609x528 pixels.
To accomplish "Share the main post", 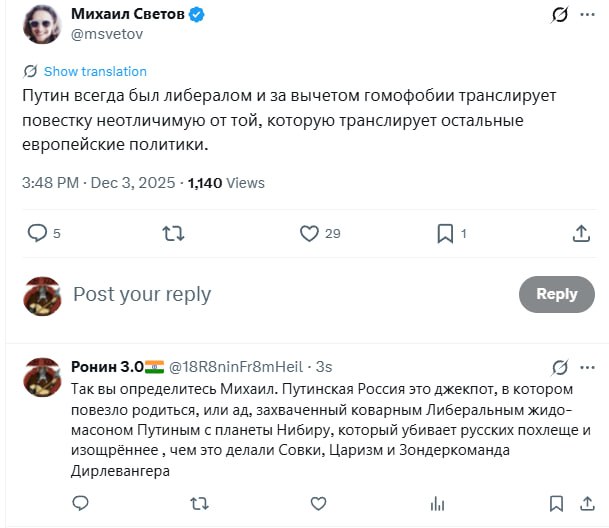I will click(x=581, y=233).
